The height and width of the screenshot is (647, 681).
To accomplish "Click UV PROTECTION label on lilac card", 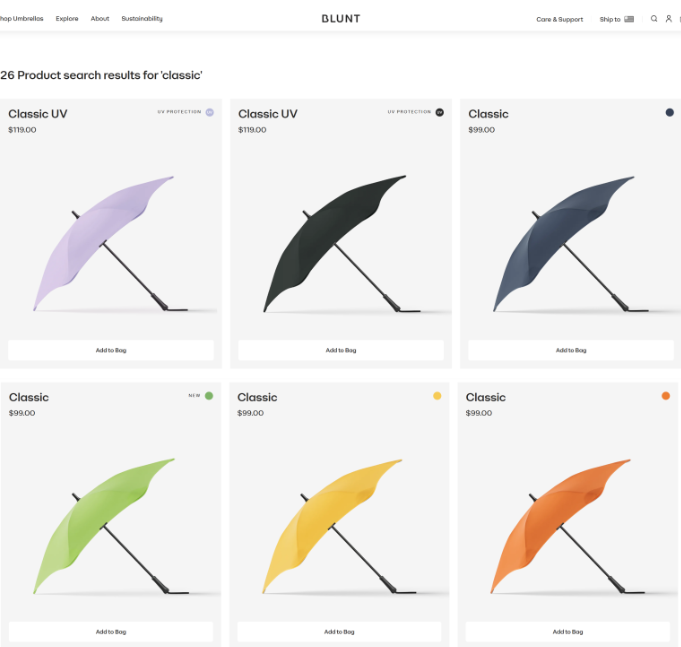I will click(x=179, y=112).
